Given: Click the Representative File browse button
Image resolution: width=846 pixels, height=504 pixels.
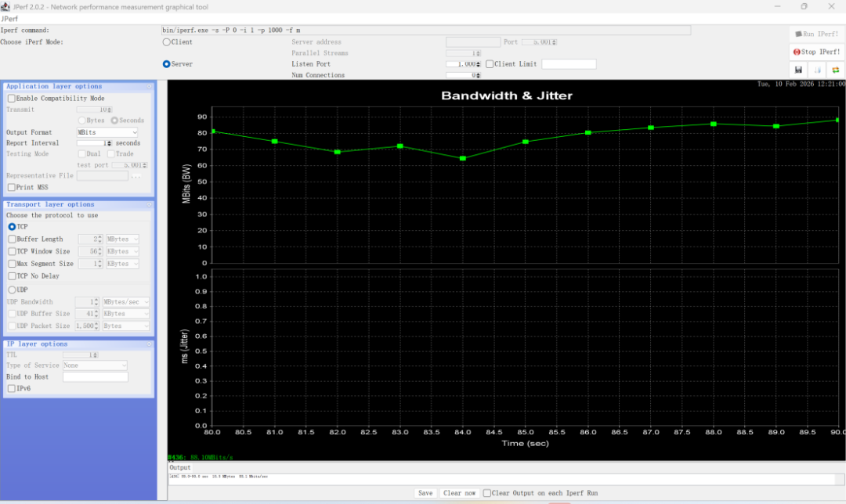Looking at the screenshot, I should 136,176.
